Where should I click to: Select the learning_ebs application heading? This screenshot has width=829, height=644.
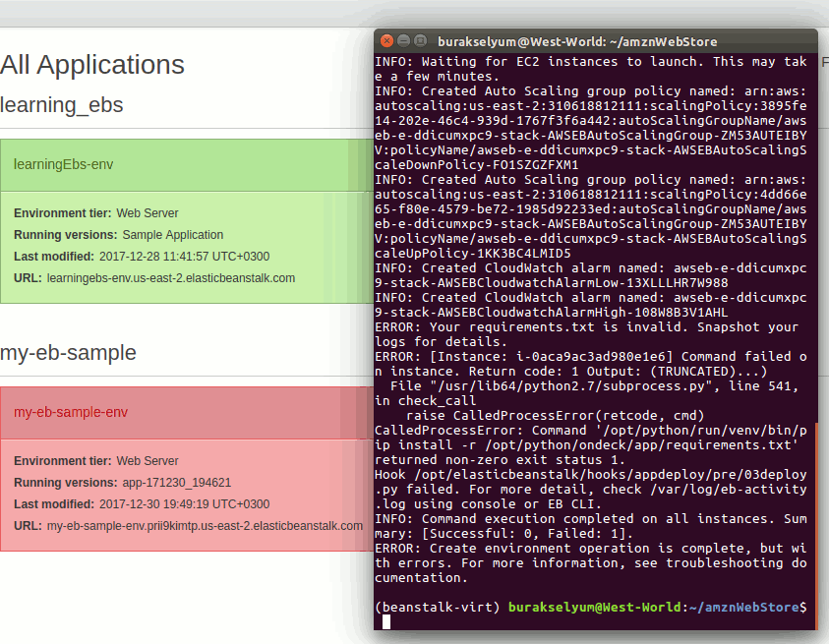pos(62,105)
